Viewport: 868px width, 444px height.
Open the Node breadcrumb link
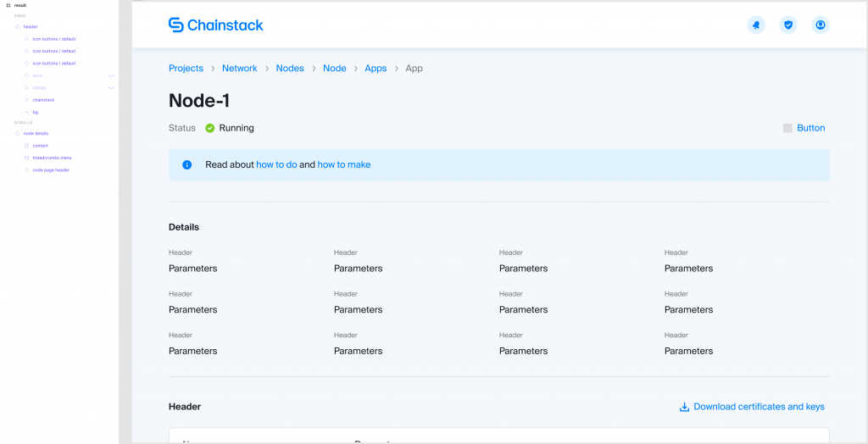(335, 68)
